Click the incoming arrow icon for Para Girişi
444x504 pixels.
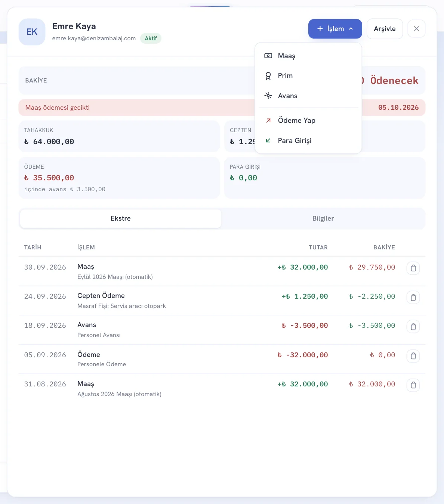pyautogui.click(x=268, y=140)
